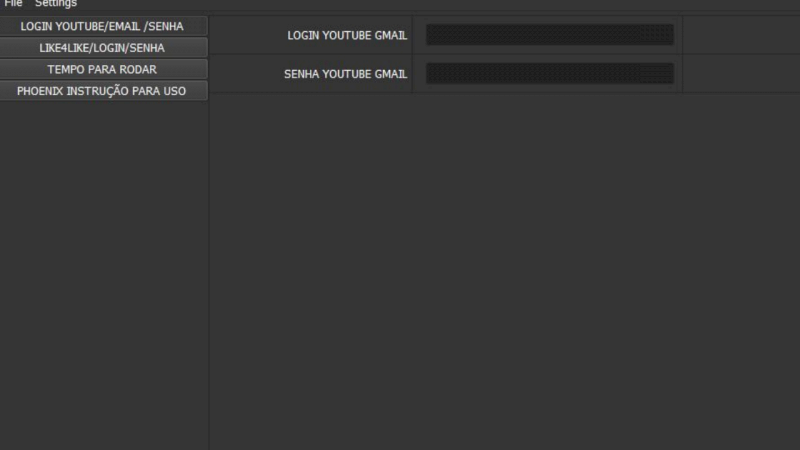The height and width of the screenshot is (450, 800).
Task: Click the empty cell right of senha field
Action: coord(740,74)
